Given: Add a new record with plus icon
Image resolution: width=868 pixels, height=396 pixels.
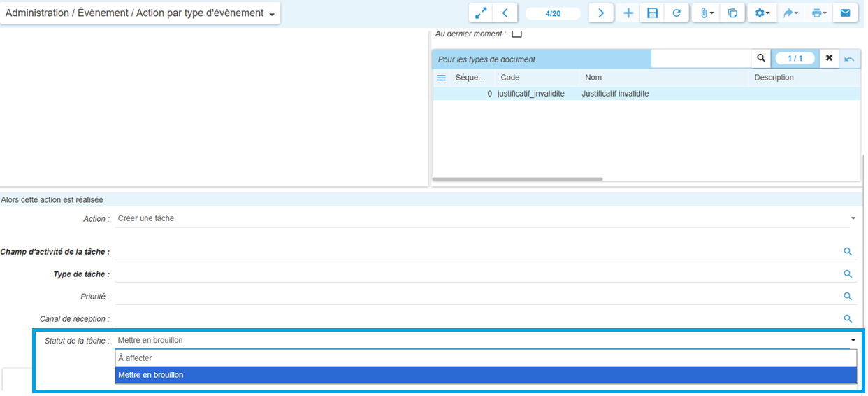Looking at the screenshot, I should 628,13.
